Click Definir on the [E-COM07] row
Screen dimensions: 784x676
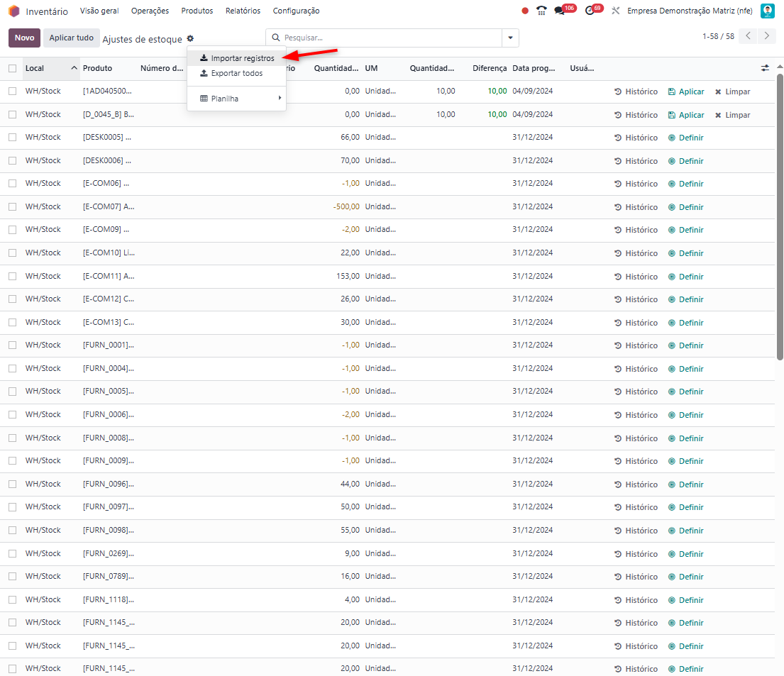click(x=686, y=207)
